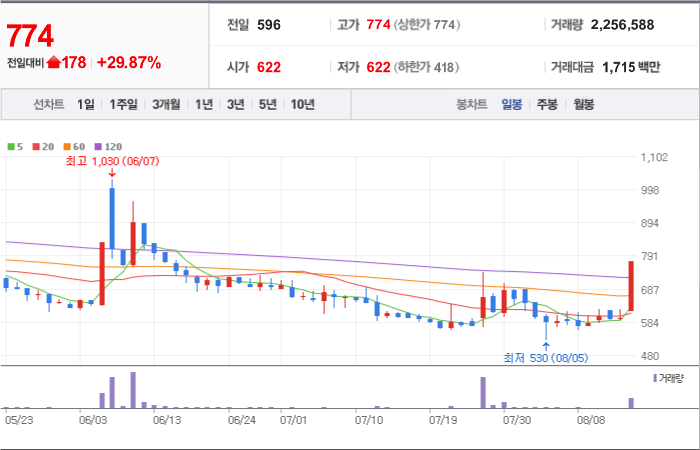Click the purple 120-day average legend swatch
Viewport: 700px width, 450px height.
[x=98, y=146]
